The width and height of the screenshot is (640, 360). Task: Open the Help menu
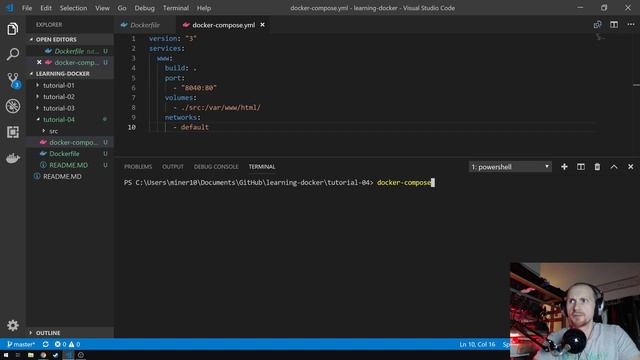204,8
